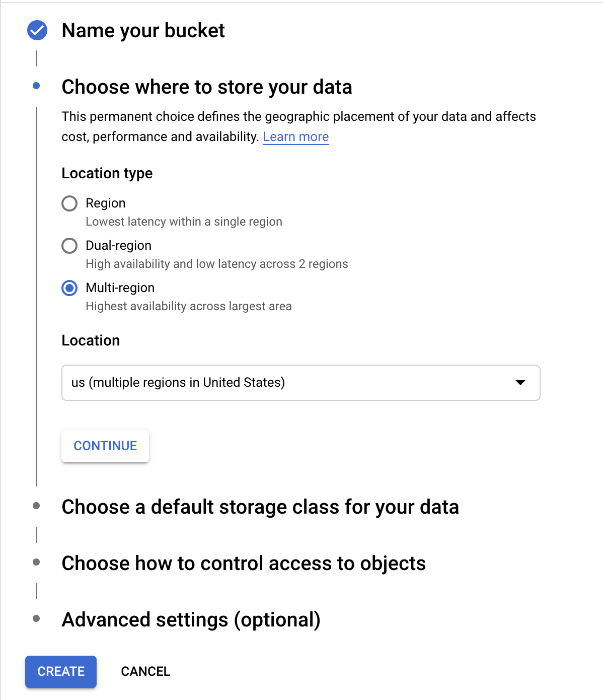The image size is (603, 700).
Task: Click the bullet beside control access step
Action: tap(36, 562)
